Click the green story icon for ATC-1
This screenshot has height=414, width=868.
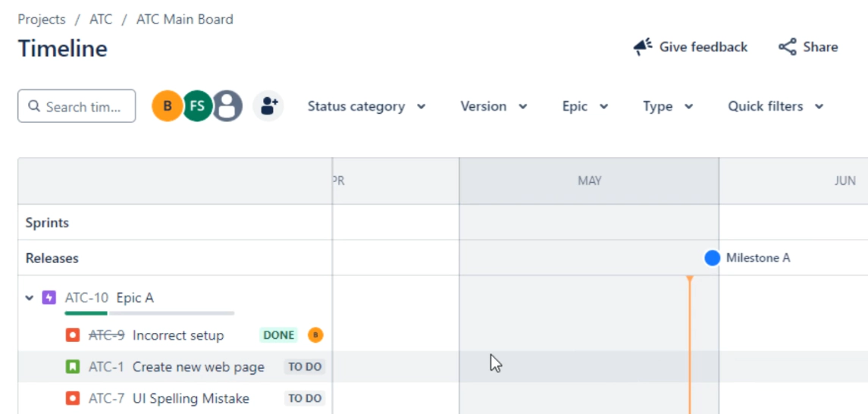tap(73, 367)
